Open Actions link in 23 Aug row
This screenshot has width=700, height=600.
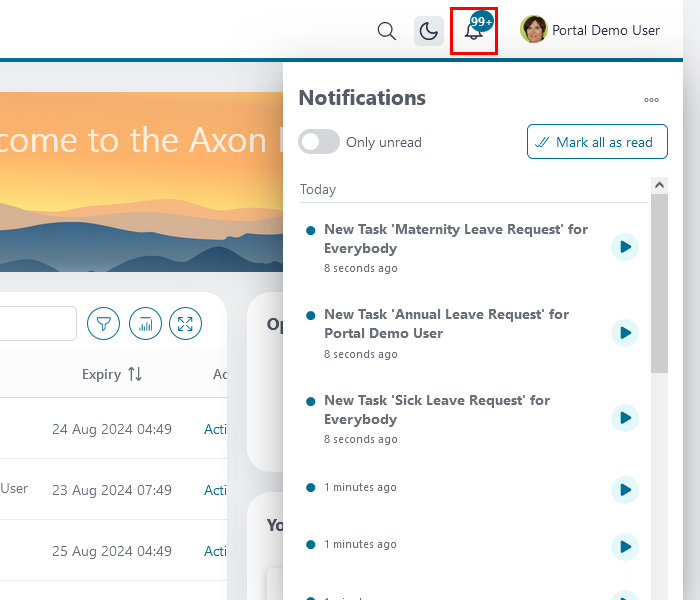pos(215,490)
